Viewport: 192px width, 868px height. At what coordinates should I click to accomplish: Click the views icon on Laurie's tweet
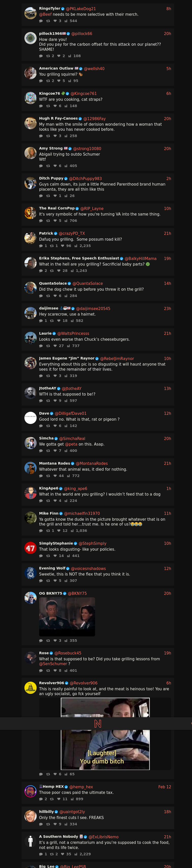(68, 346)
